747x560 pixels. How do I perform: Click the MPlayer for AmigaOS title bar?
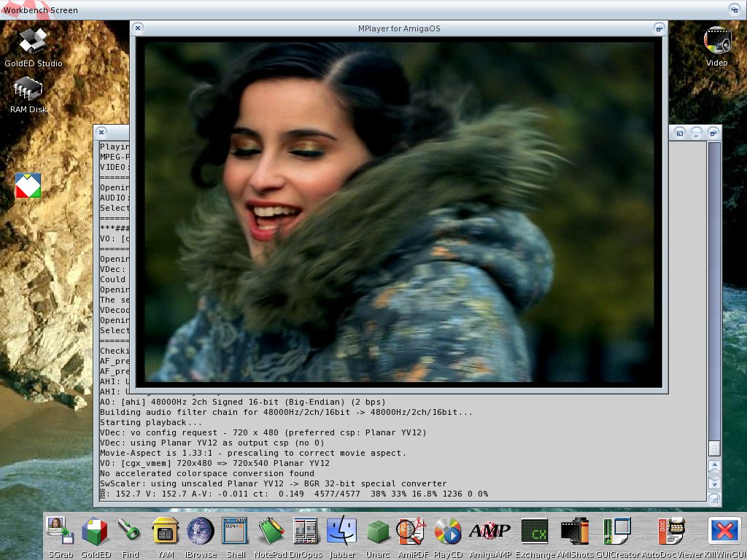(x=398, y=28)
